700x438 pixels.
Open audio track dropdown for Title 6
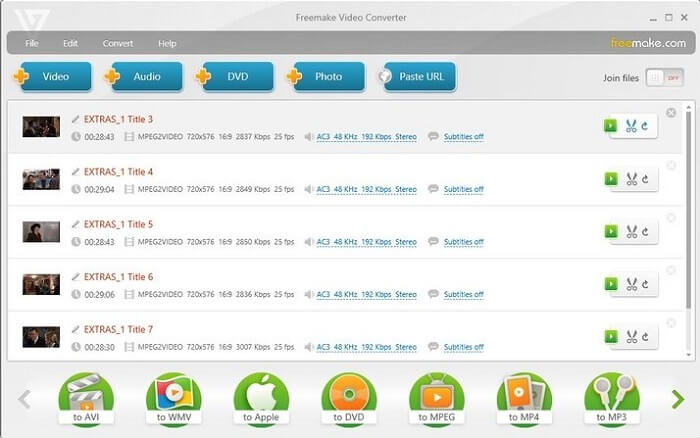coord(367,295)
